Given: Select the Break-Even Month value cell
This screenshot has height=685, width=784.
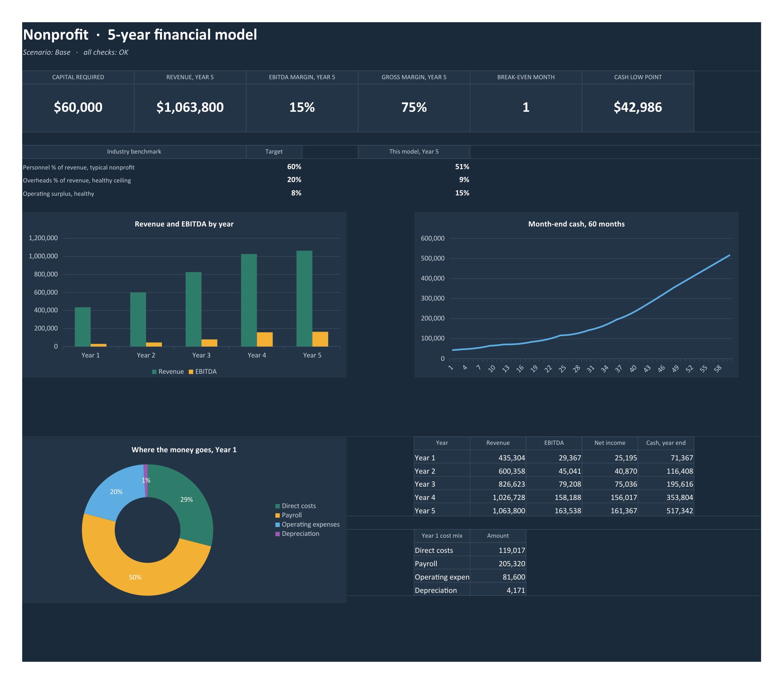Looking at the screenshot, I should pos(526,107).
